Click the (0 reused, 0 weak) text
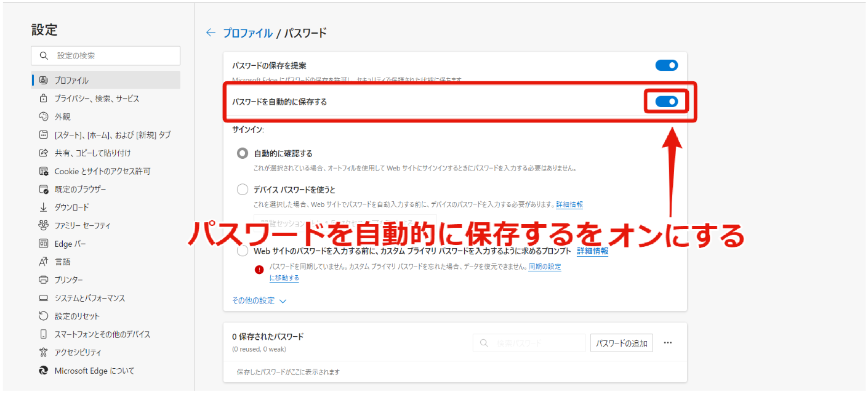This screenshot has height=394, width=868. point(259,349)
